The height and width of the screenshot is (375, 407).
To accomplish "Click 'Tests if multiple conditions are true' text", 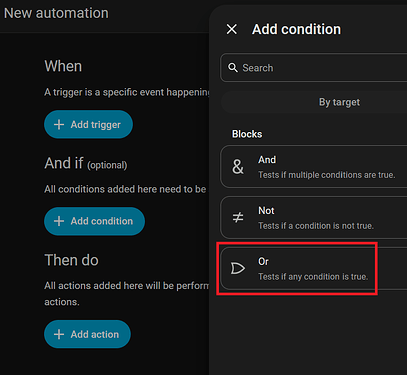I will coord(327,175).
